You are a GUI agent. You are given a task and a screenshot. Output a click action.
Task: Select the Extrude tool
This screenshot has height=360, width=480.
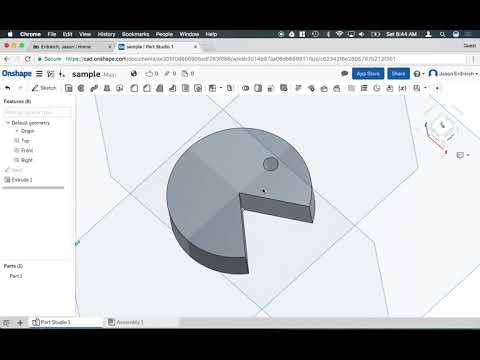point(69,88)
